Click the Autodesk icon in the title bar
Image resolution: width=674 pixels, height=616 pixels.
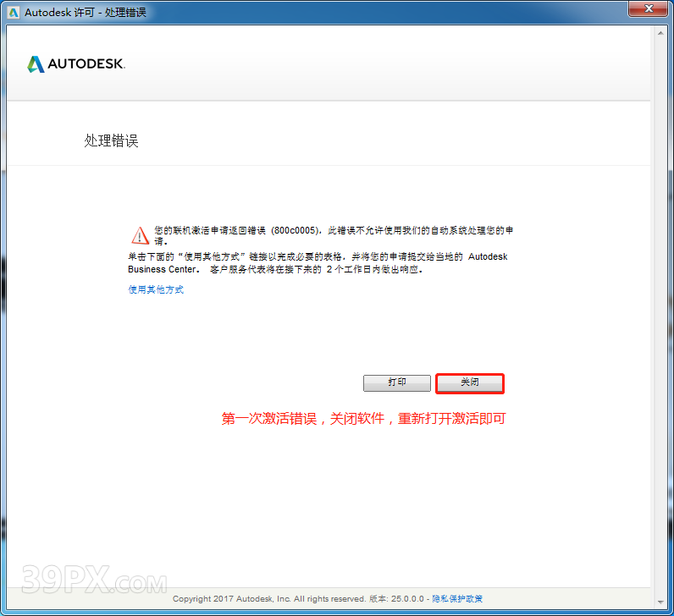pyautogui.click(x=14, y=13)
